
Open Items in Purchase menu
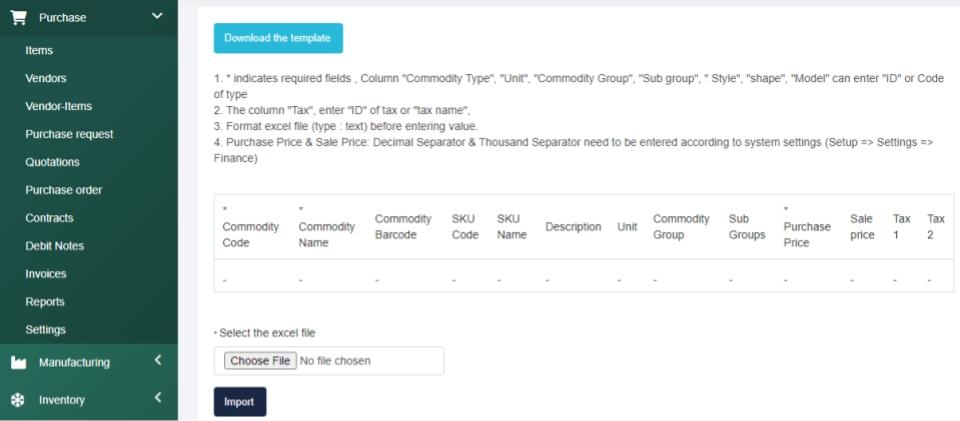point(39,50)
